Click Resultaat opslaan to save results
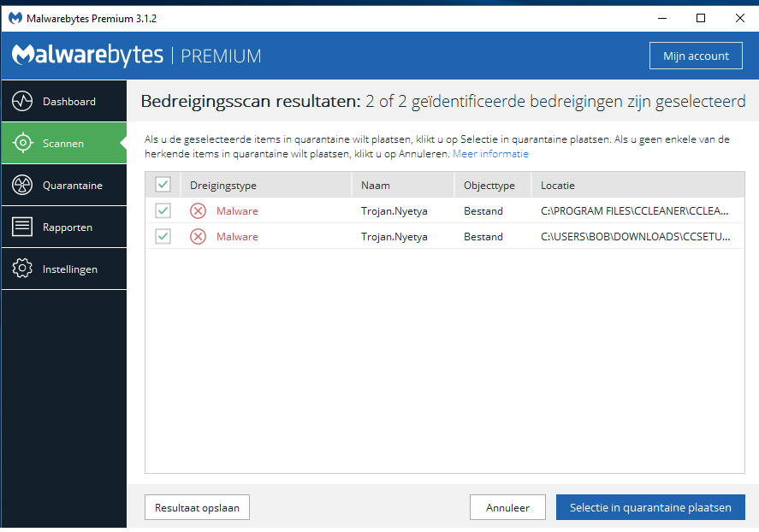The width and height of the screenshot is (759, 532). pyautogui.click(x=197, y=507)
